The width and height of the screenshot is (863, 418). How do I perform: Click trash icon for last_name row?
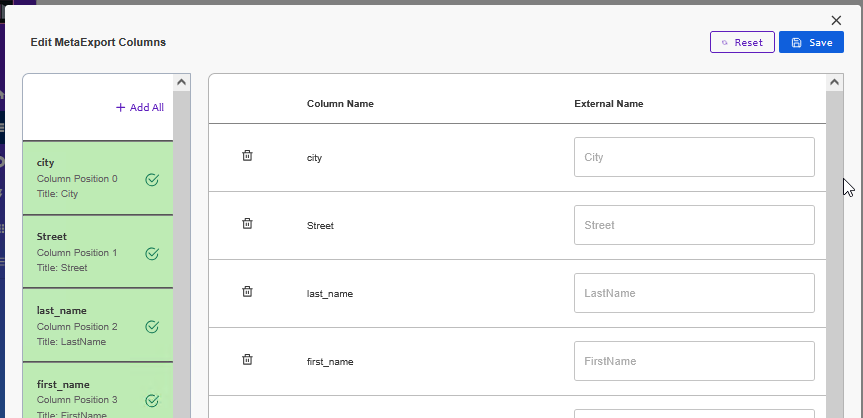click(247, 292)
